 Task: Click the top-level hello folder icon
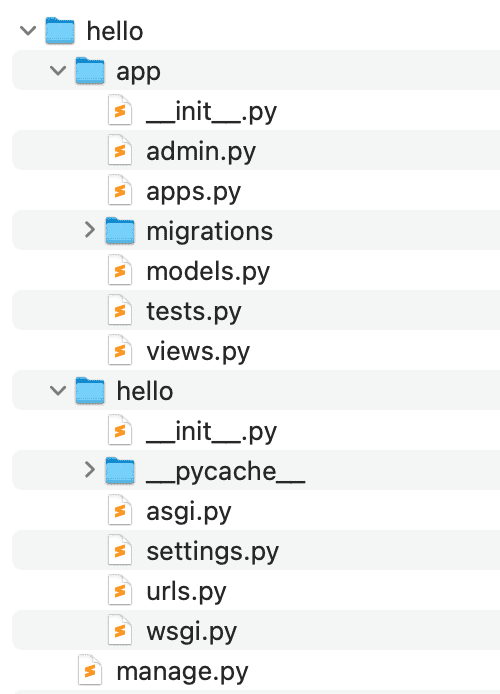(x=60, y=31)
